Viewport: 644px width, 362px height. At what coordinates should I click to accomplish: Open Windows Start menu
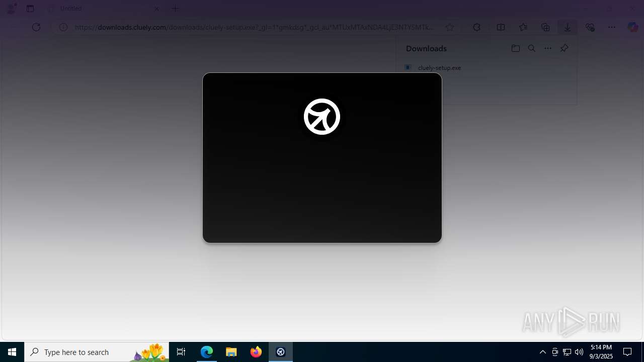pos(12,352)
